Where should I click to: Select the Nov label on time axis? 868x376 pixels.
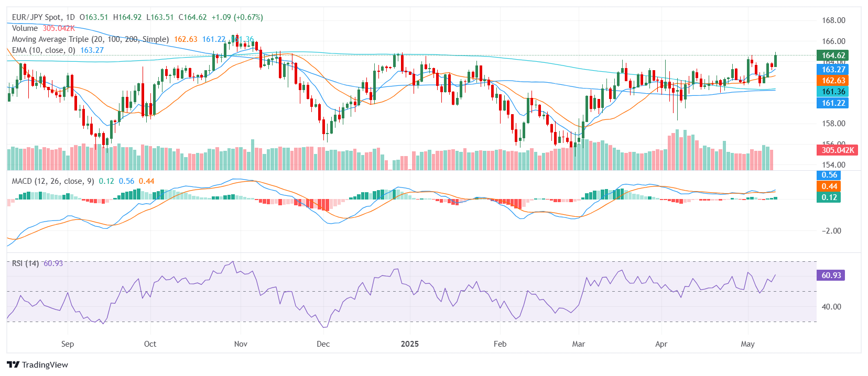click(x=241, y=344)
